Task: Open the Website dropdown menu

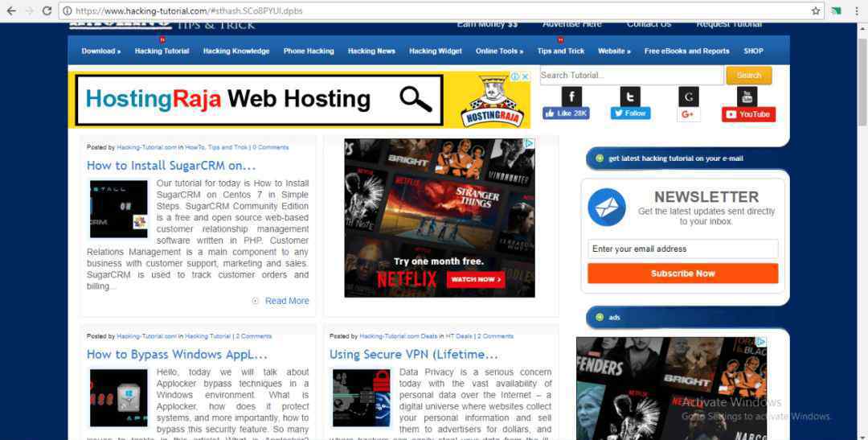Action: click(614, 51)
